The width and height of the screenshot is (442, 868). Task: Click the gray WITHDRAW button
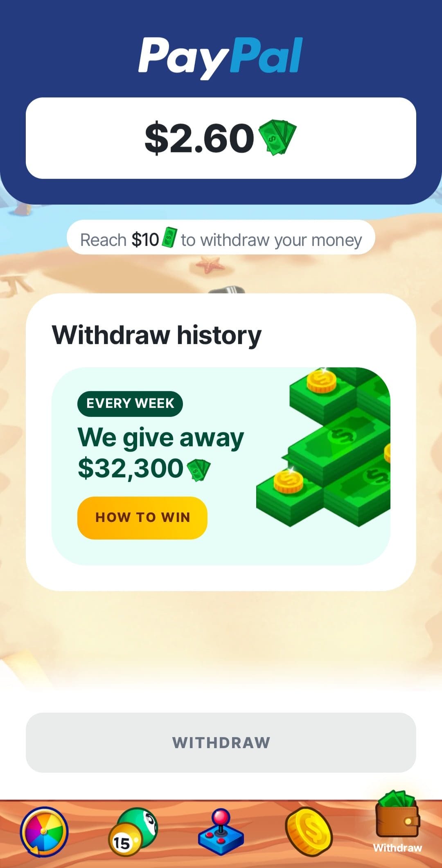pyautogui.click(x=221, y=742)
